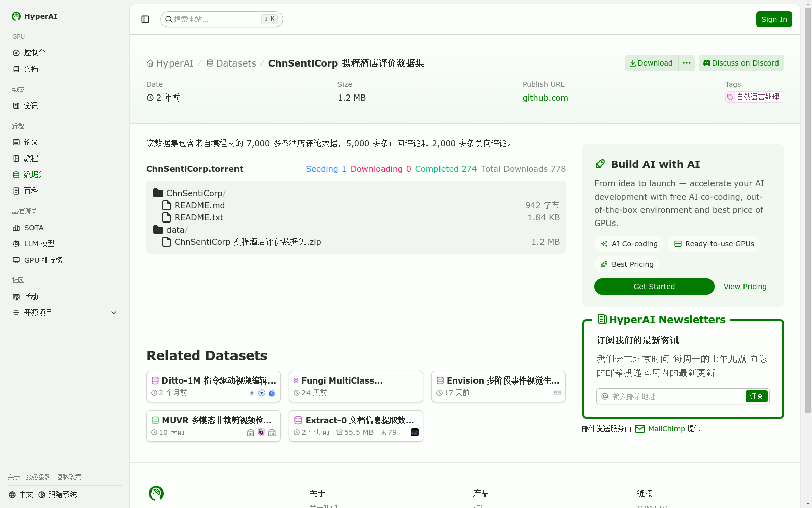
Task: Open 隐私政策 privacy policy link
Action: point(69,477)
